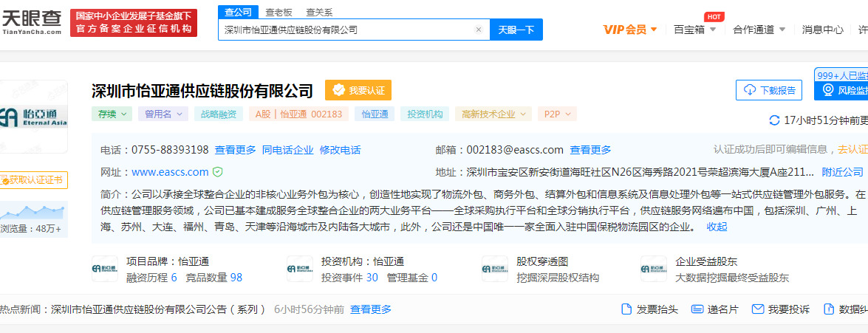
Task: Click the 企业受益股东 logo icon
Action: coord(654,269)
